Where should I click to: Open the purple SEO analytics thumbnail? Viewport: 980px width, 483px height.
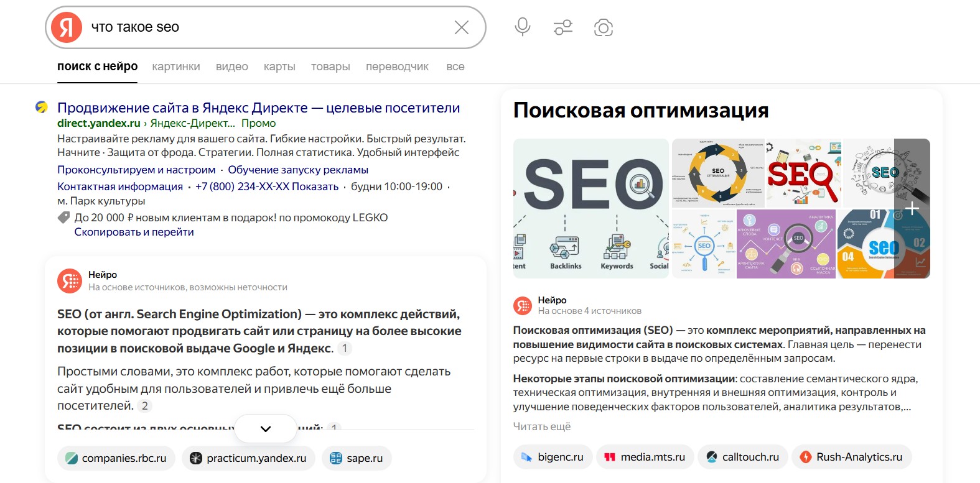click(x=786, y=244)
